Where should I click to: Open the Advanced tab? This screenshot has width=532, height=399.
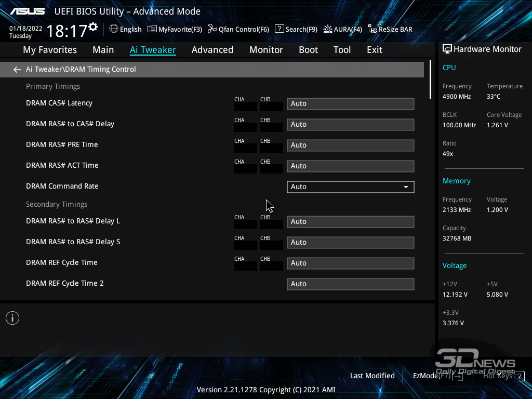click(212, 50)
